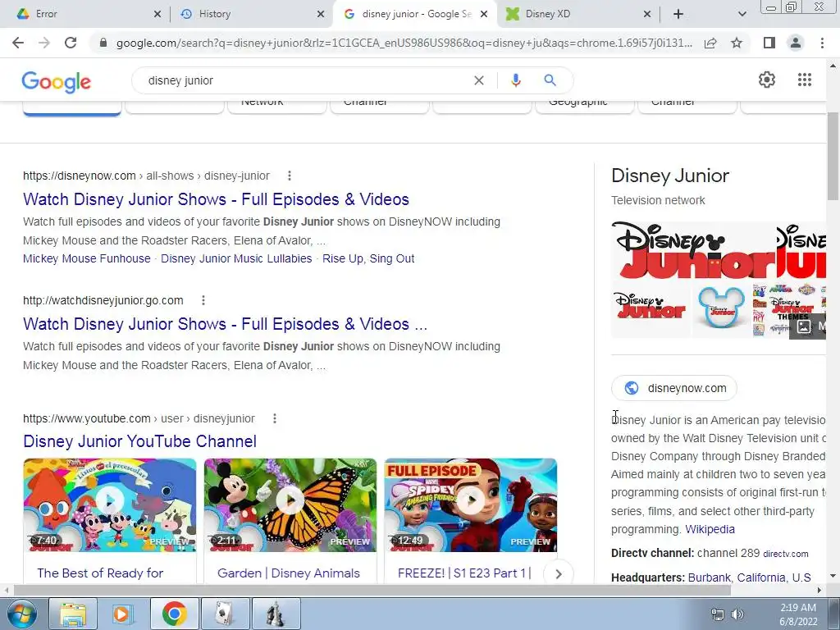The height and width of the screenshot is (630, 840).
Task: Clear the search box with the X
Action: click(479, 80)
